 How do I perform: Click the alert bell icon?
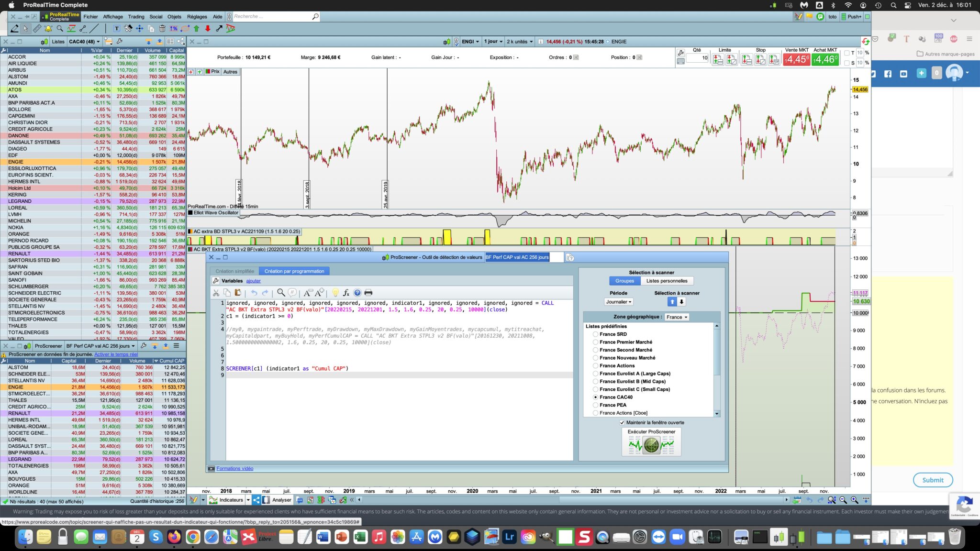click(x=48, y=29)
